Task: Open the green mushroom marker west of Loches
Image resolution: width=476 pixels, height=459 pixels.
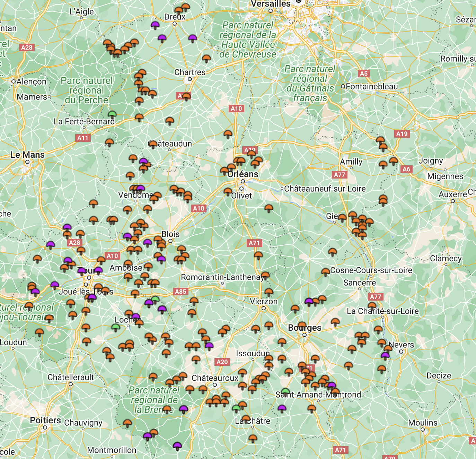Action: pos(116,327)
